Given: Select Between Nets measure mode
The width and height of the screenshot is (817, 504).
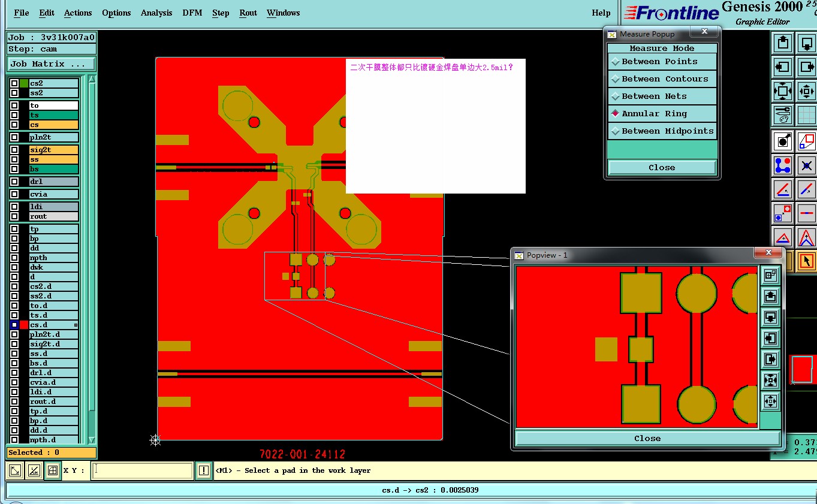Looking at the screenshot, I should coord(662,96).
